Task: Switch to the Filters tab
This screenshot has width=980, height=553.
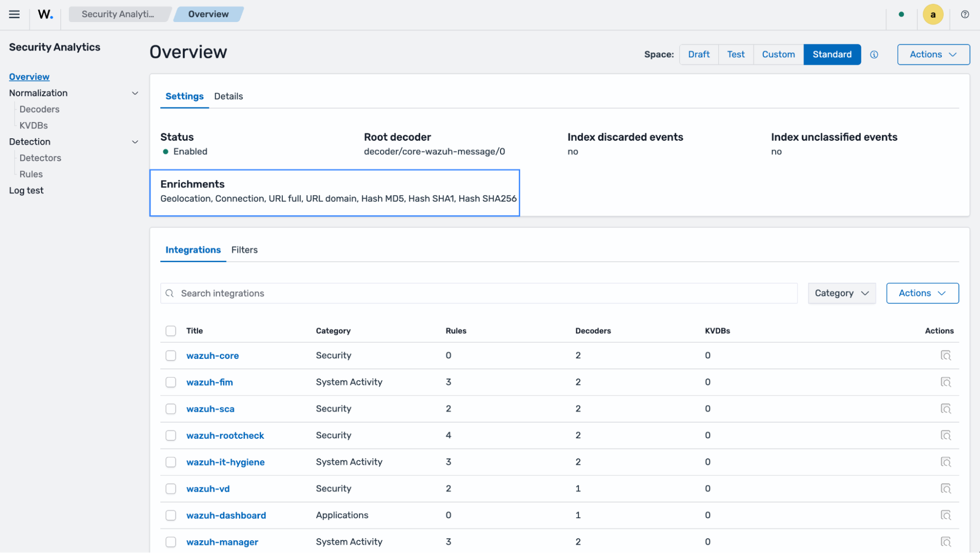Action: [244, 250]
